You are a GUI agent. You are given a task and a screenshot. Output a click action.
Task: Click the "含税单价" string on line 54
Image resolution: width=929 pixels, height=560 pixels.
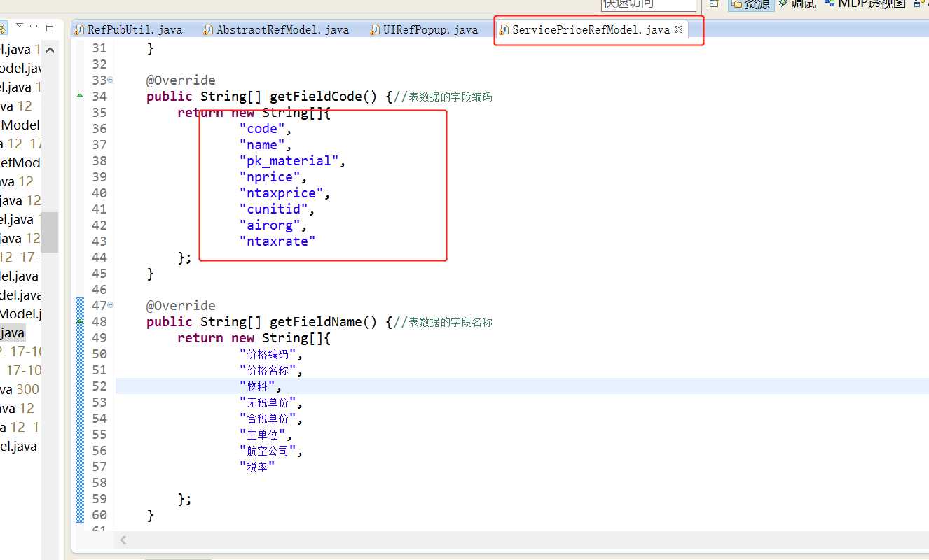tap(268, 419)
